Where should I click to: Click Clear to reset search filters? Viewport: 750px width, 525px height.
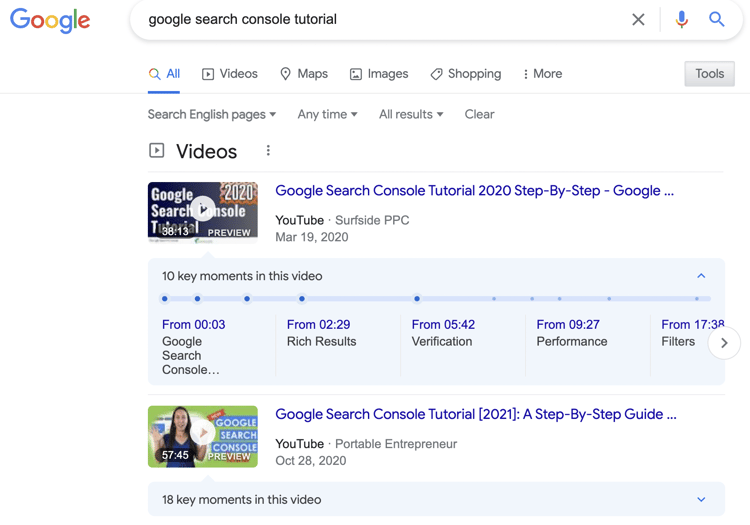pos(479,114)
